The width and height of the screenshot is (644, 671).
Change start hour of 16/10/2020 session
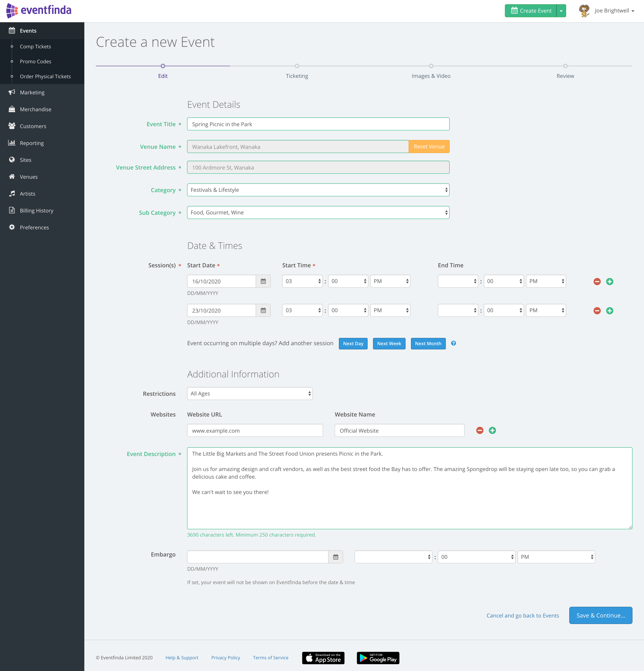pyautogui.click(x=302, y=281)
